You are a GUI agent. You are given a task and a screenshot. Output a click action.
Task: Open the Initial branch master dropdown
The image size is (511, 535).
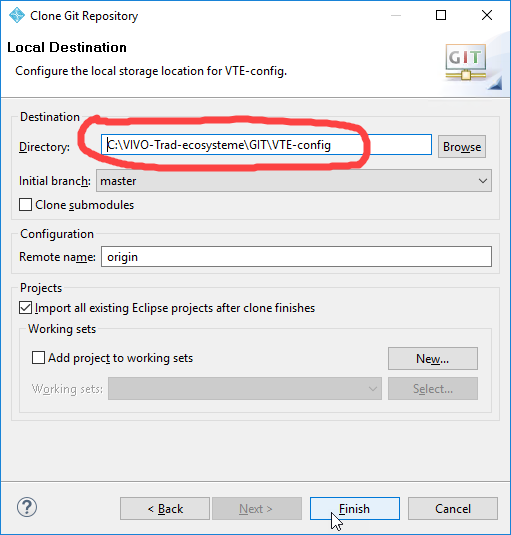294,181
